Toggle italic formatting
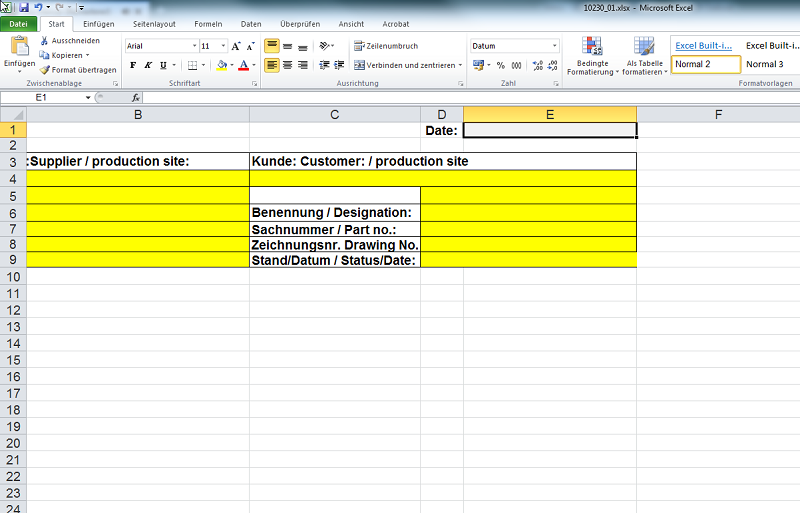Viewport: 800px width, 513px height. point(148,65)
